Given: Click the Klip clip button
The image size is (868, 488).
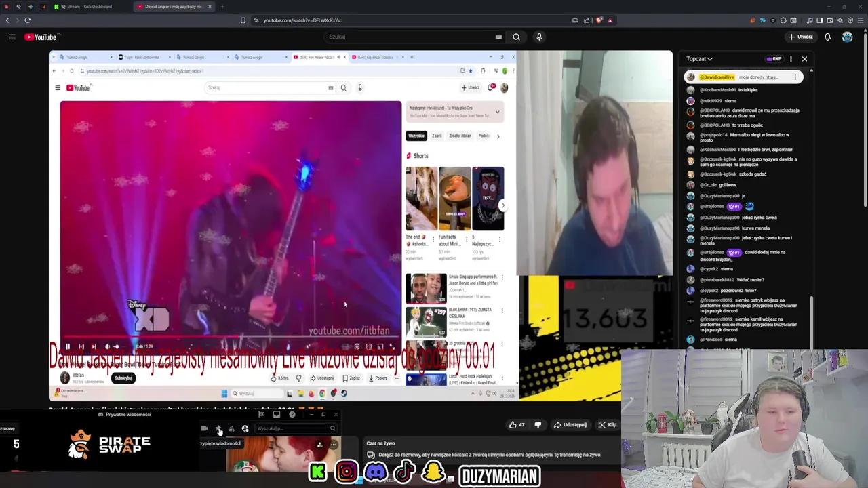Looking at the screenshot, I should [608, 425].
